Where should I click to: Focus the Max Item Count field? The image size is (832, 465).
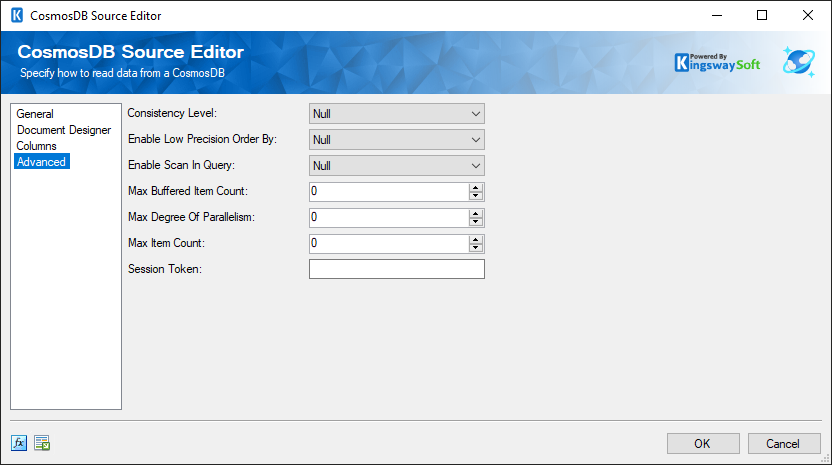(x=389, y=244)
